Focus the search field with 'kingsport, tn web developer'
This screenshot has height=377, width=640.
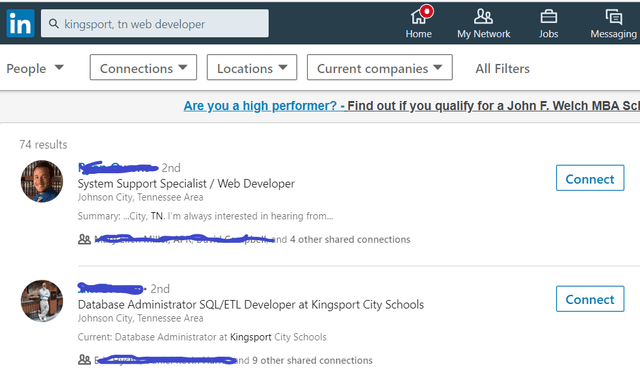click(155, 24)
